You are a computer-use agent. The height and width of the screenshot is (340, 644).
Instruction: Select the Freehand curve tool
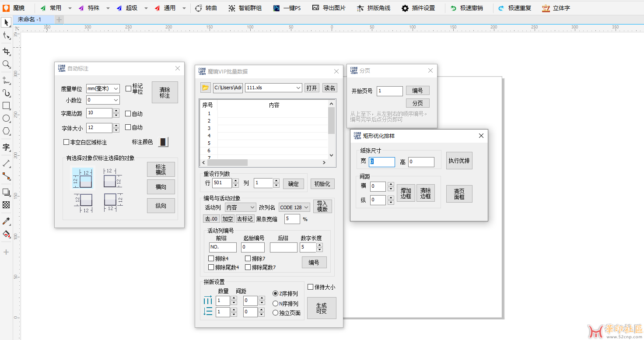[6, 80]
